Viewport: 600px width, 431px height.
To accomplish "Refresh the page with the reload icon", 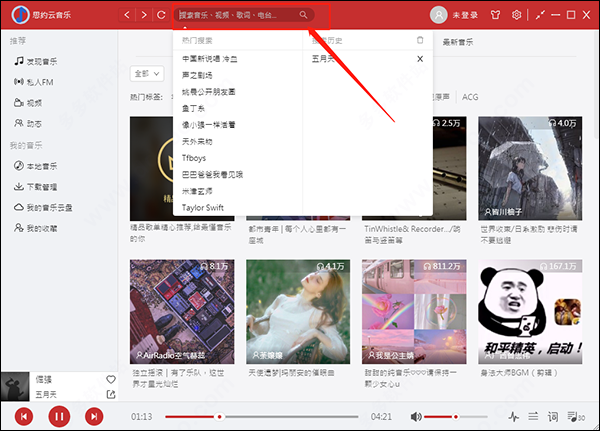I will pos(161,15).
